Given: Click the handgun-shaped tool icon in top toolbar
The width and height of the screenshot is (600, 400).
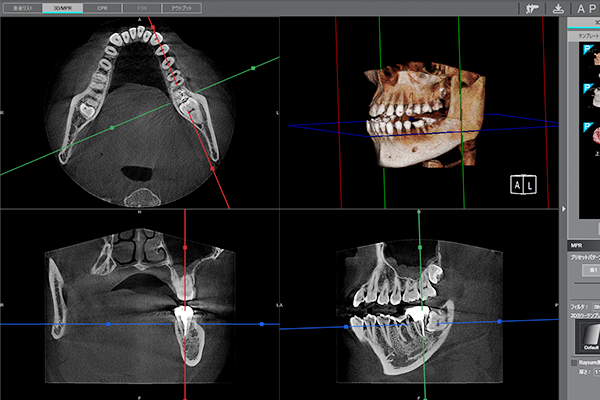Looking at the screenshot, I should point(532,8).
